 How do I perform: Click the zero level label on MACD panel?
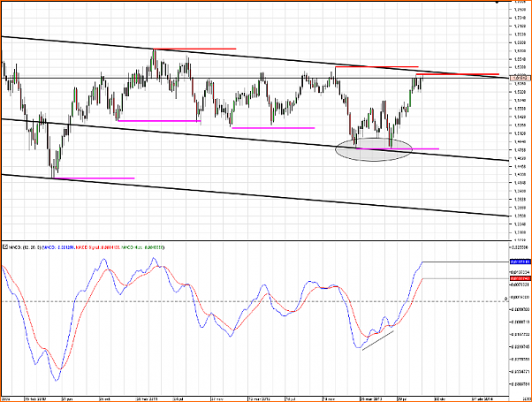(x=505, y=299)
